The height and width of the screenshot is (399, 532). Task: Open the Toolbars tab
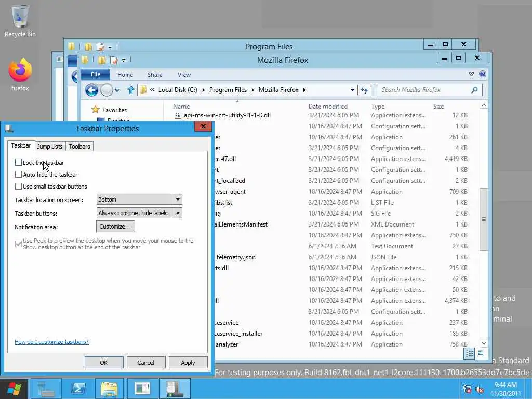[x=79, y=146]
